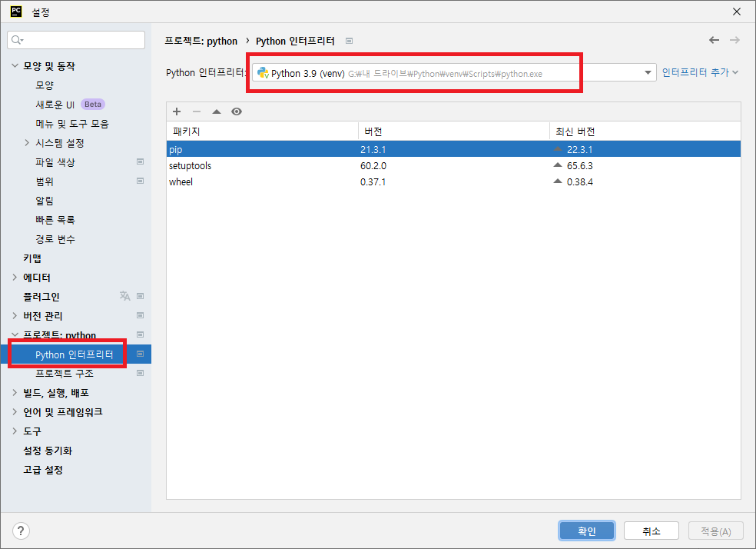The width and height of the screenshot is (756, 549).
Task: Select 파일 색상 settings item
Action: coord(55,162)
